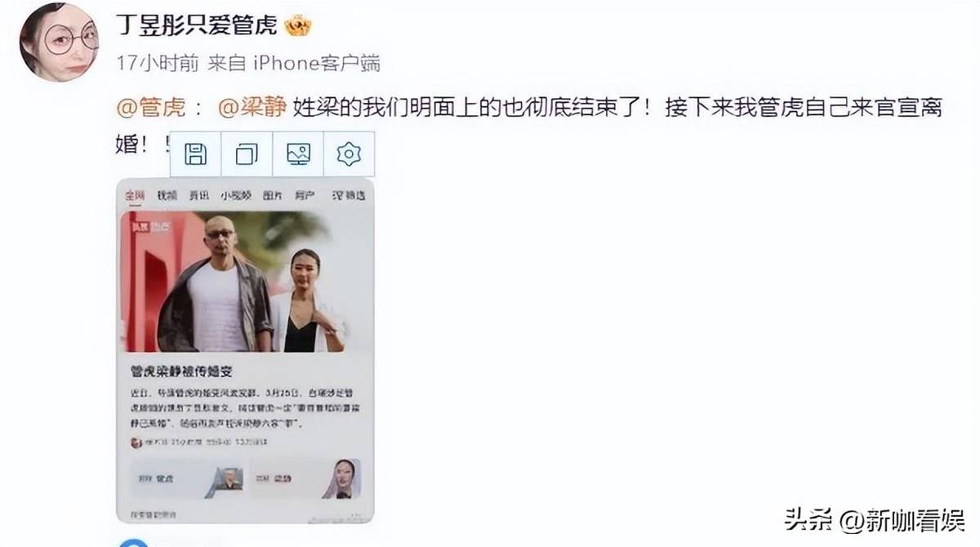The height and width of the screenshot is (547, 980).
Task: Select the 全网 tab in the embedded image
Action: click(x=135, y=196)
